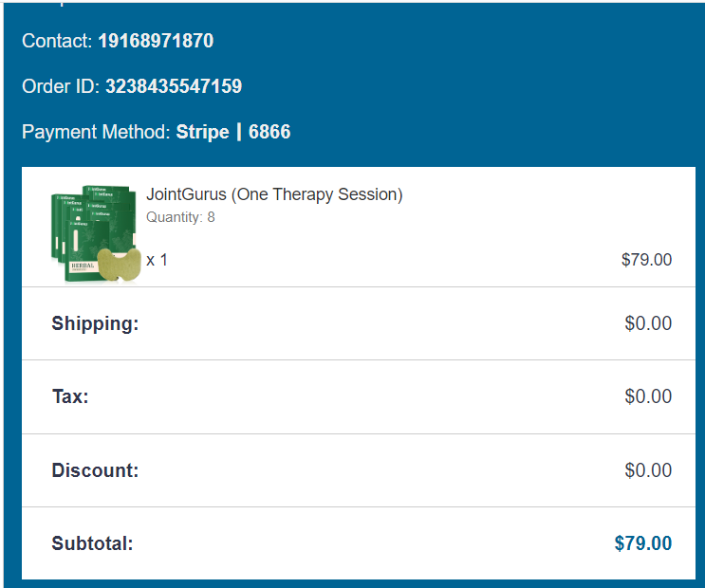705x588 pixels.
Task: Open the JointGurus (One Therapy Session) product title
Action: (274, 194)
